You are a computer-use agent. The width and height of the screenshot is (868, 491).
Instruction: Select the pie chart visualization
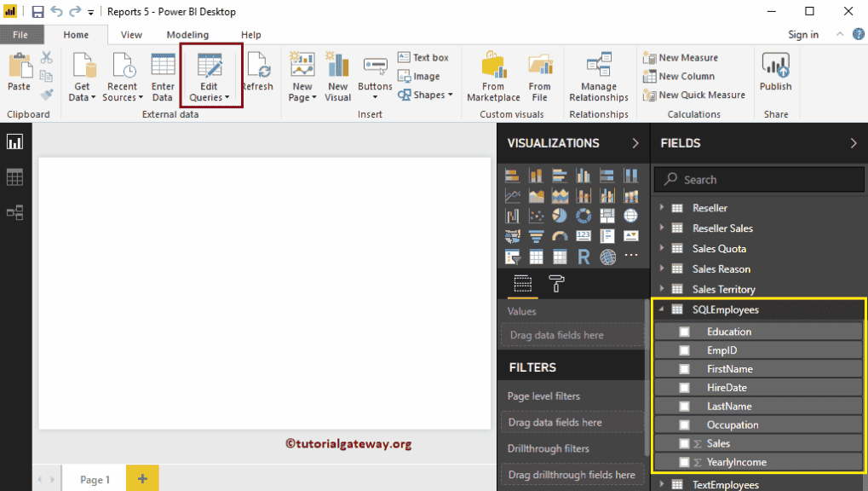pos(560,216)
